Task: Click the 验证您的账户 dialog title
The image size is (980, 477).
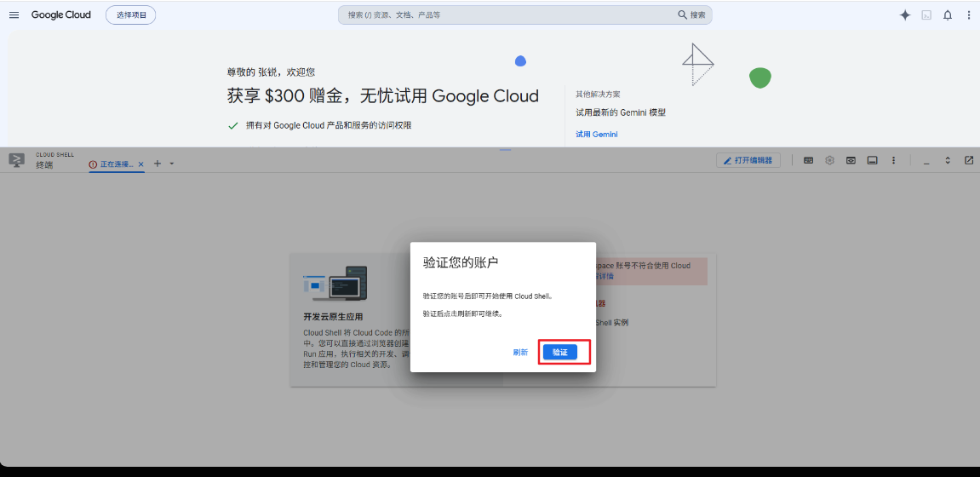Action: [x=461, y=262]
